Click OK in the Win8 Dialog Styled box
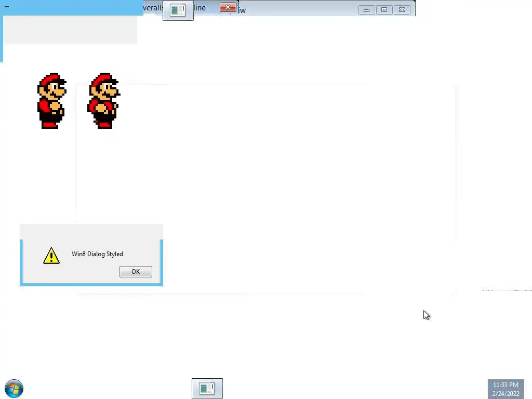This screenshot has height=399, width=532. coord(136,271)
